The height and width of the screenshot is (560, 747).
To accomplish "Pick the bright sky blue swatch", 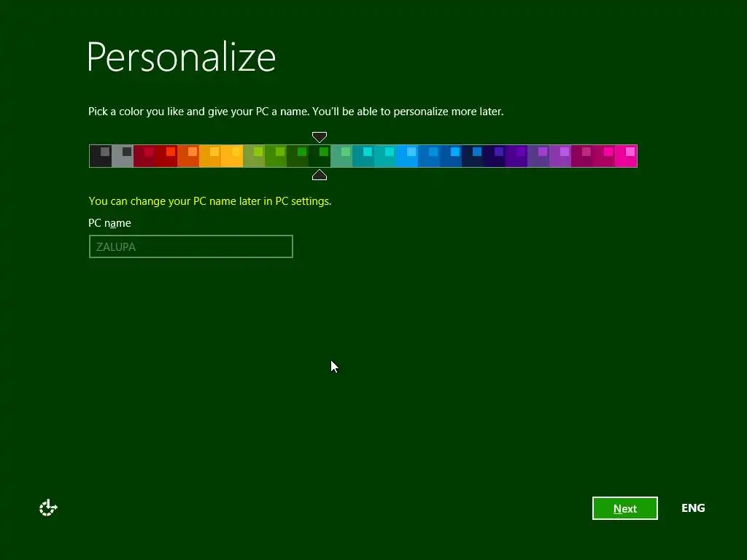I will (x=407, y=156).
